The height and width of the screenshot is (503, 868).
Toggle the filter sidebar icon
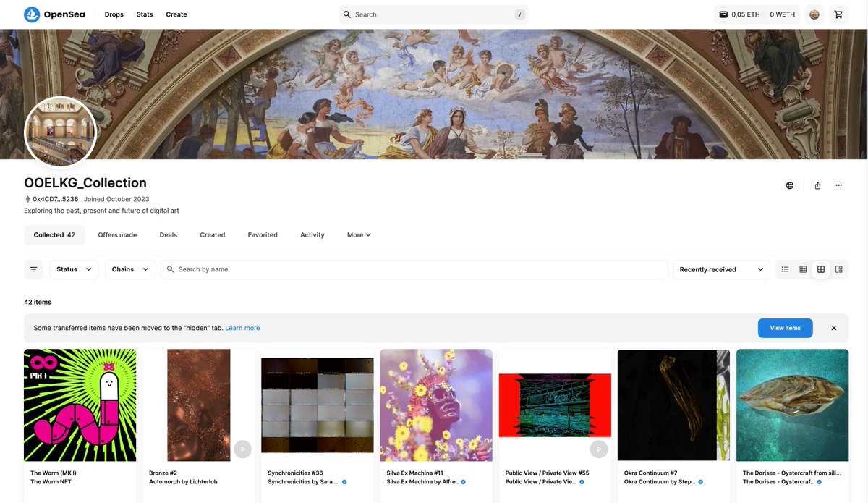tap(34, 269)
